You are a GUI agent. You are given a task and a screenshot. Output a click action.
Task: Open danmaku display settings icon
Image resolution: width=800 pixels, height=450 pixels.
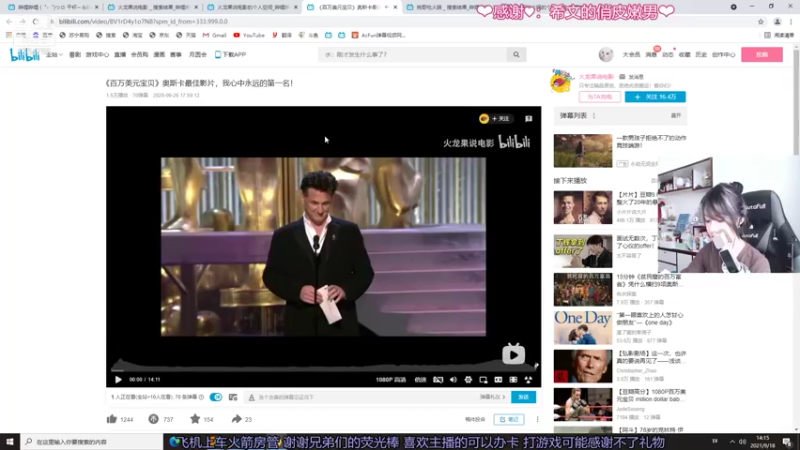click(x=233, y=397)
